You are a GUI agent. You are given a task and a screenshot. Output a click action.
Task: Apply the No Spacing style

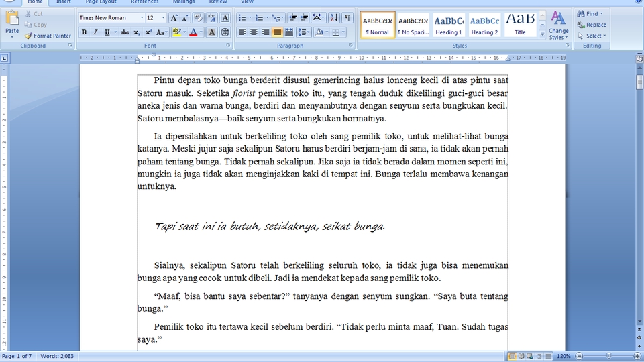[x=413, y=25]
